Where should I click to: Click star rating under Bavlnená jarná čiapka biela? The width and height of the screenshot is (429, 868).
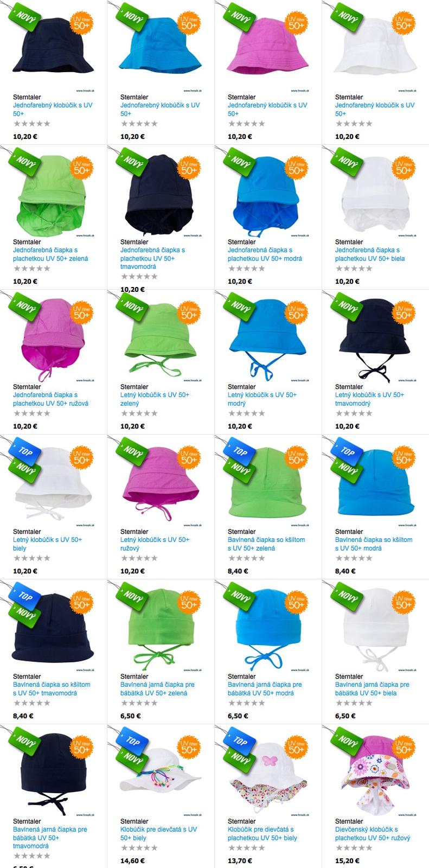click(x=354, y=703)
